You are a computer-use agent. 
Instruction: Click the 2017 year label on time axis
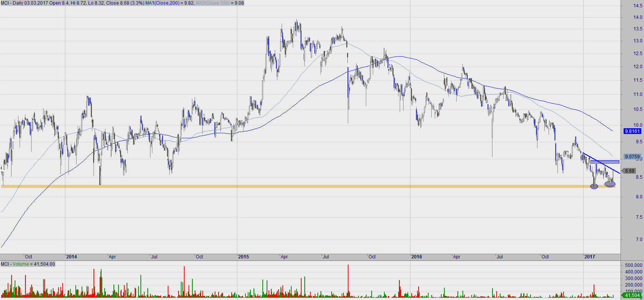[589, 257]
